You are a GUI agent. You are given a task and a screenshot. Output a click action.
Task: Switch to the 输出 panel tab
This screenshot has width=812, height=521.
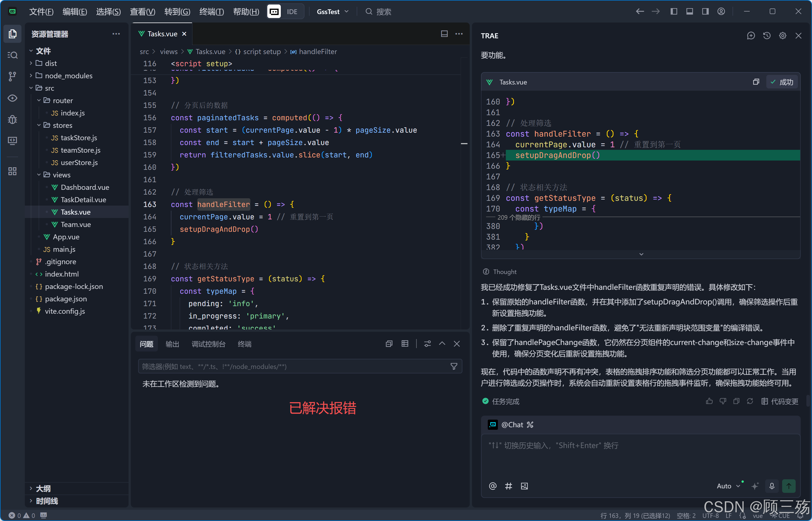tap(172, 344)
